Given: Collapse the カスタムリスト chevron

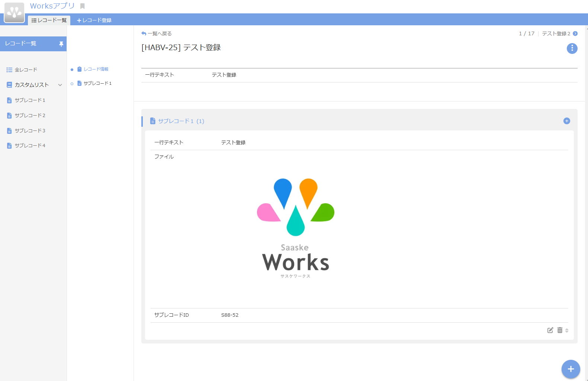Looking at the screenshot, I should tap(60, 85).
